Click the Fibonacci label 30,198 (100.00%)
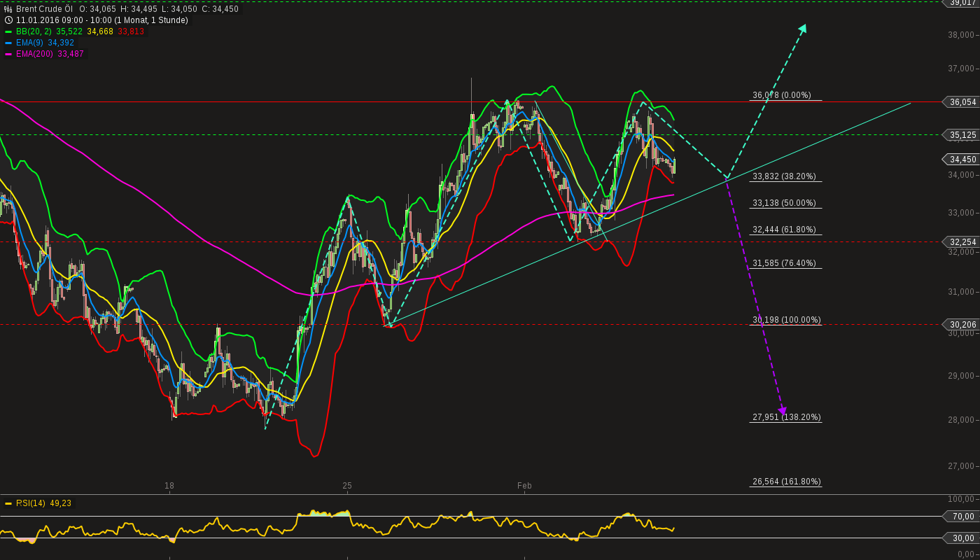 (787, 320)
